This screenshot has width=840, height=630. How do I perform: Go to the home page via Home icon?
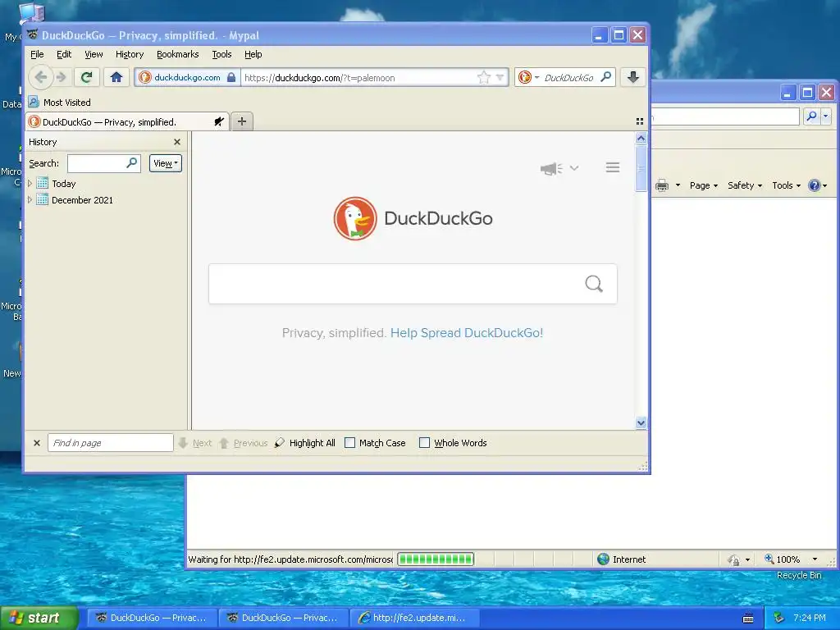point(116,77)
